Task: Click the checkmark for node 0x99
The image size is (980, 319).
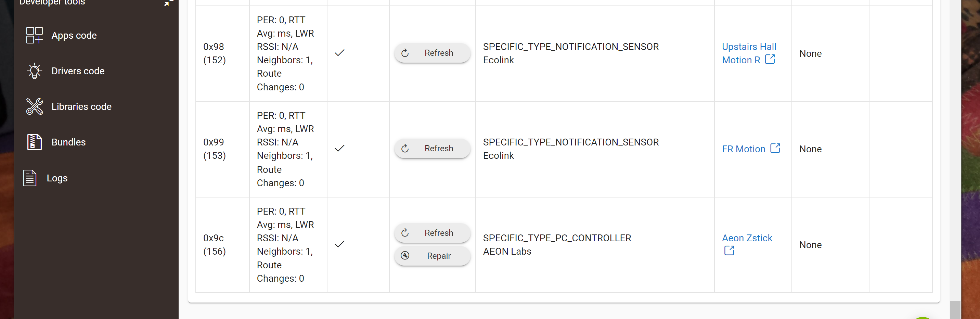Action: click(x=339, y=149)
